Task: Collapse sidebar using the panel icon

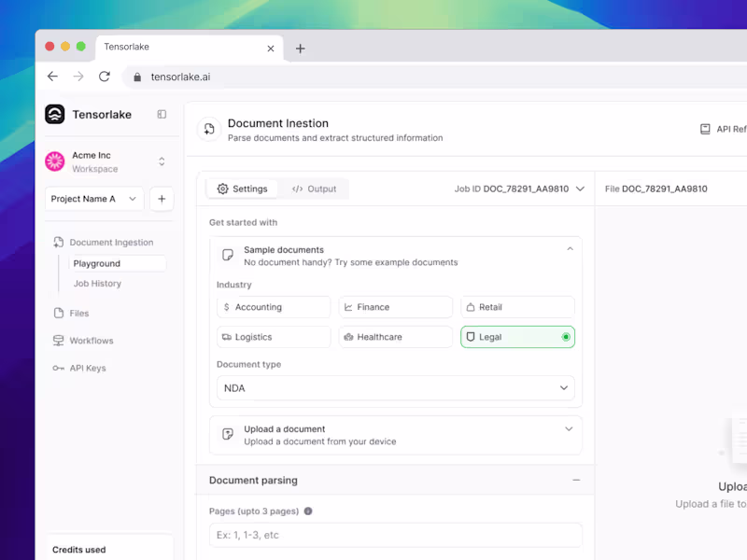Action: pyautogui.click(x=162, y=114)
